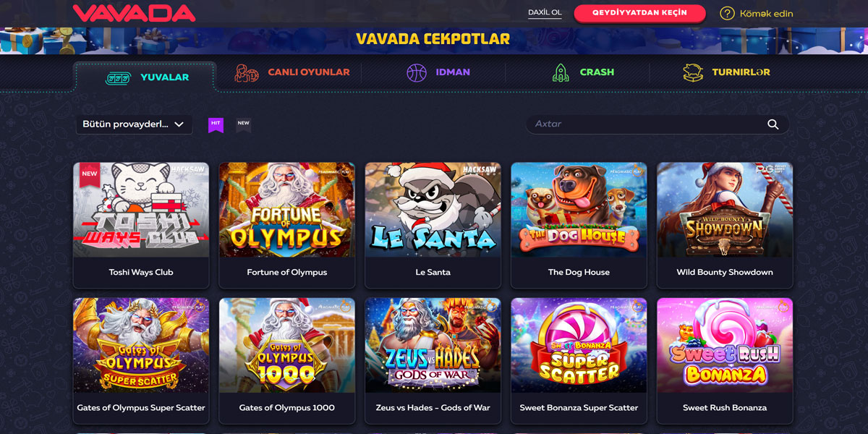Open the Kömək edin help link
Image resolution: width=868 pixels, height=434 pixels.
(x=766, y=14)
